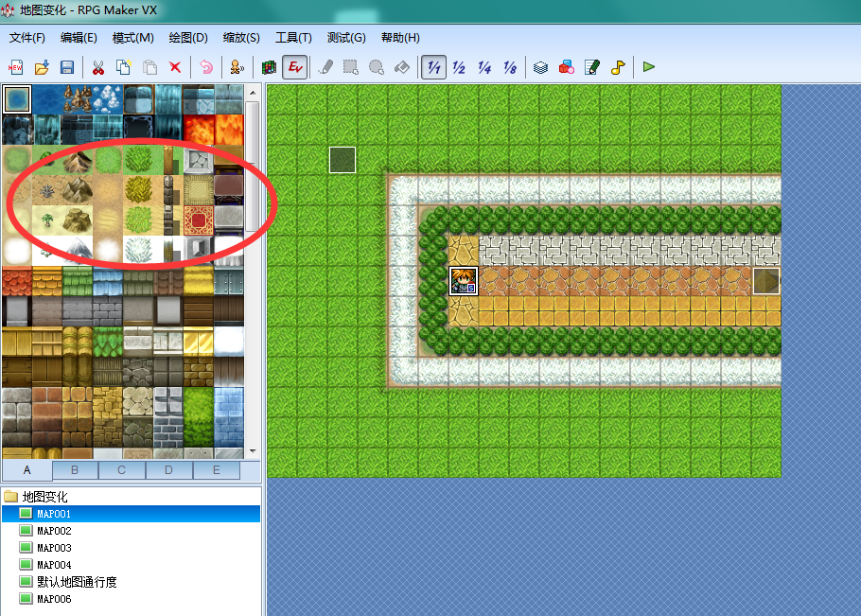Screen dimensions: 861x616
Task: Open the 模式(M) menu
Action: (x=132, y=38)
